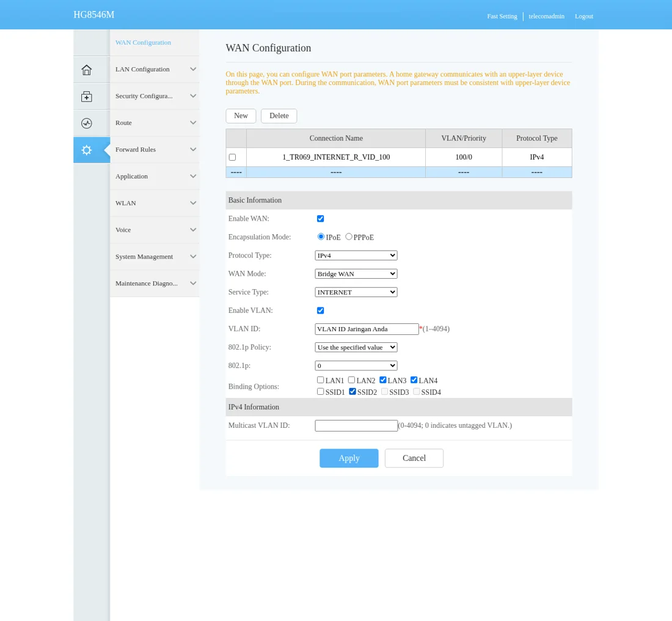Click the Protocol Type column header
Screen dimensions: 672x621
click(536, 138)
